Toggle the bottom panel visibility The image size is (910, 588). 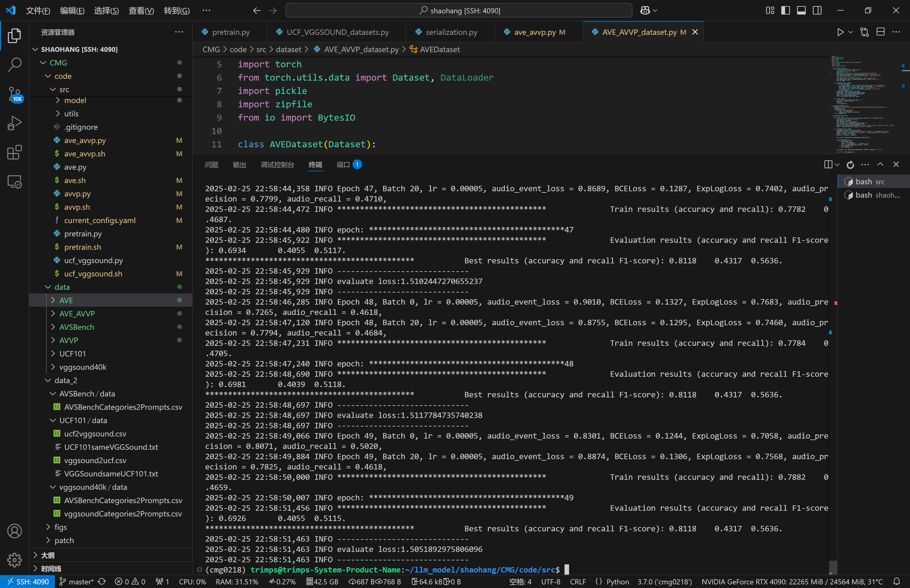801,10
